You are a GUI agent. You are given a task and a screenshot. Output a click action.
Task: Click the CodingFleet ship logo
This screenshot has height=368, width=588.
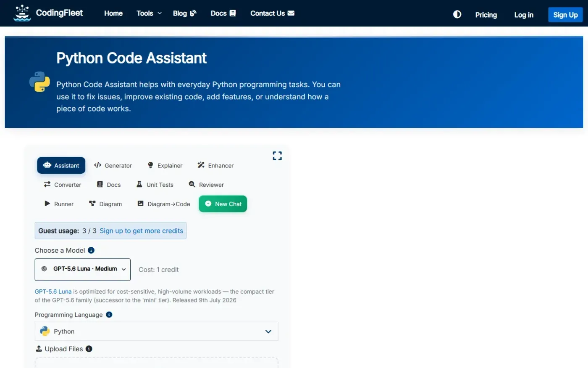[x=22, y=13]
